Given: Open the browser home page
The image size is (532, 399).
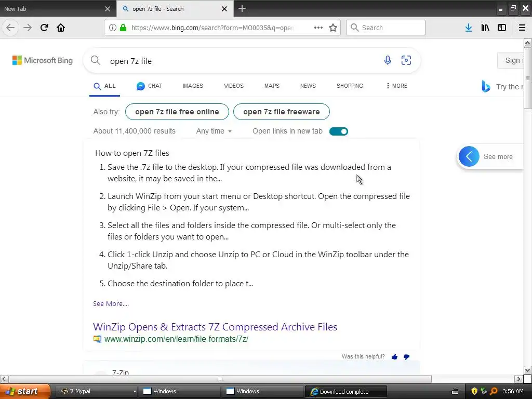Looking at the screenshot, I should coord(61,28).
